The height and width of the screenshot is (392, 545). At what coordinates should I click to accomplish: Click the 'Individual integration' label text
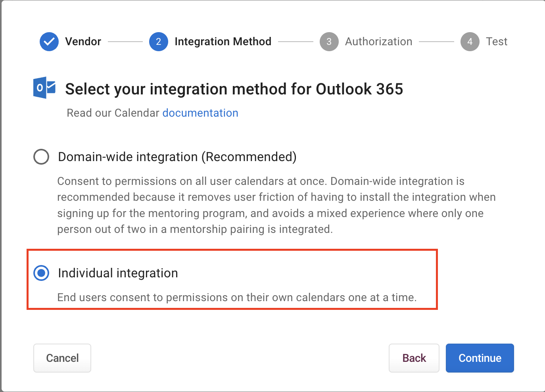coord(118,273)
